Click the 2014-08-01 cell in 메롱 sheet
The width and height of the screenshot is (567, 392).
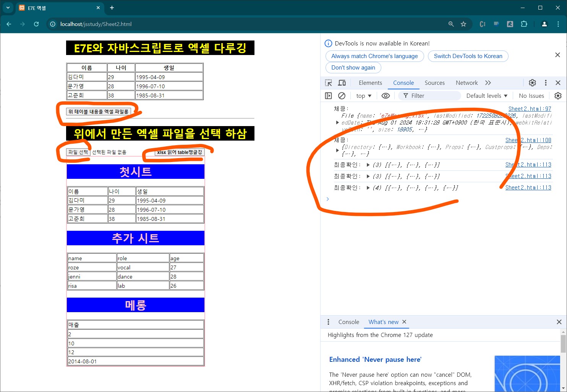pyautogui.click(x=135, y=361)
